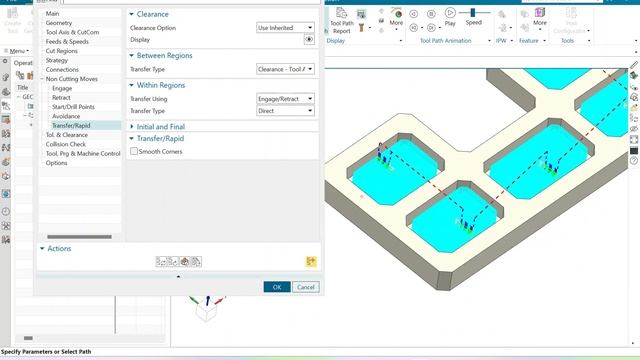This screenshot has height=360, width=640.
Task: Select Start/Drill Points node
Action: pos(73,107)
